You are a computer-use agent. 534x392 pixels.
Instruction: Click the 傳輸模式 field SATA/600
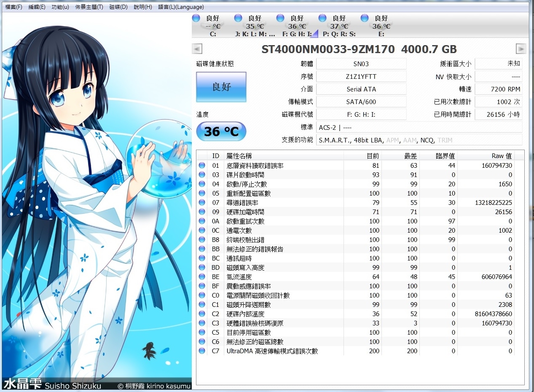(361, 102)
